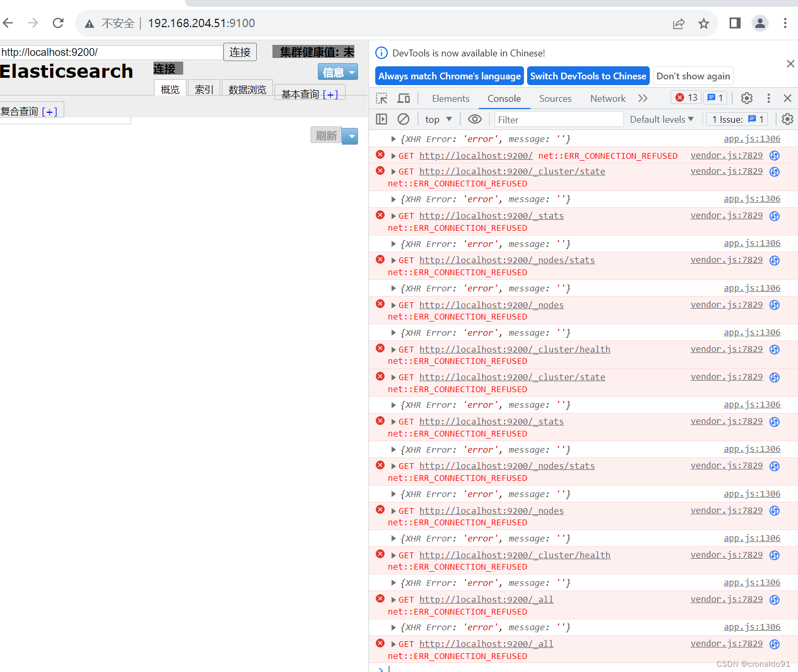Click the console Filter input field
798x672 pixels.
(559, 120)
